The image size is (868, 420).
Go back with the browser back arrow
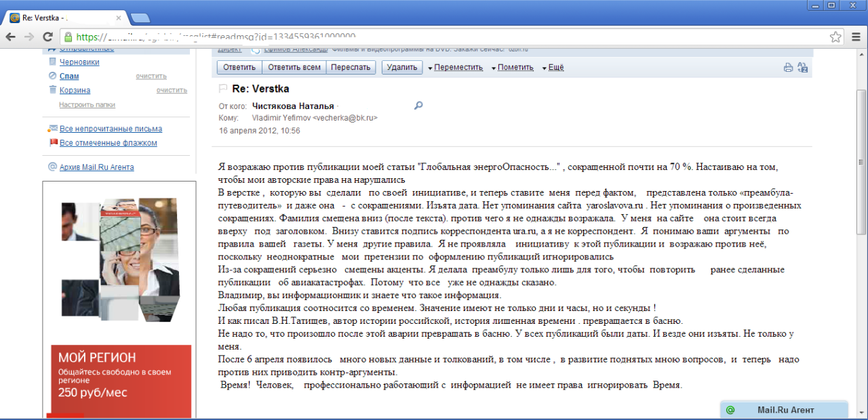[x=10, y=37]
